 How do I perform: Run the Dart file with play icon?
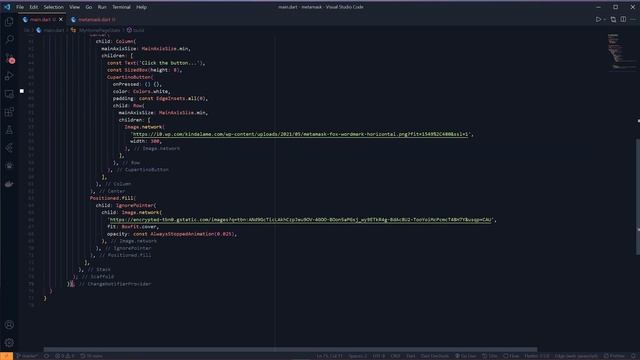point(598,19)
